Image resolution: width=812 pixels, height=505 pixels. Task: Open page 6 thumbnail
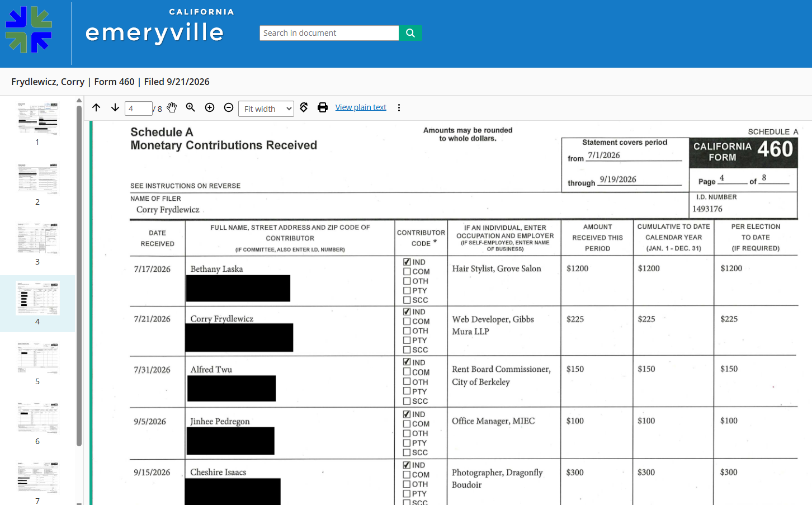37,418
